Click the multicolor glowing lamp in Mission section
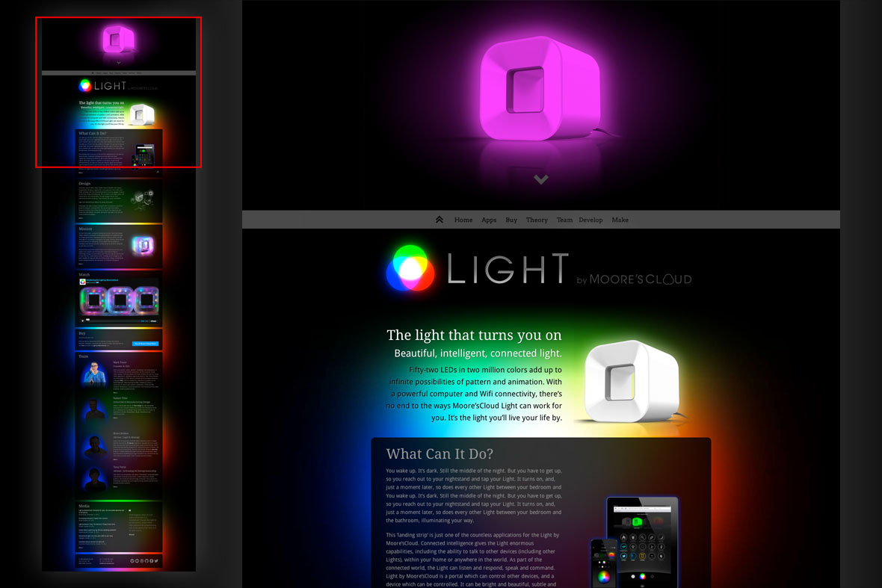882x588 pixels. pos(142,245)
